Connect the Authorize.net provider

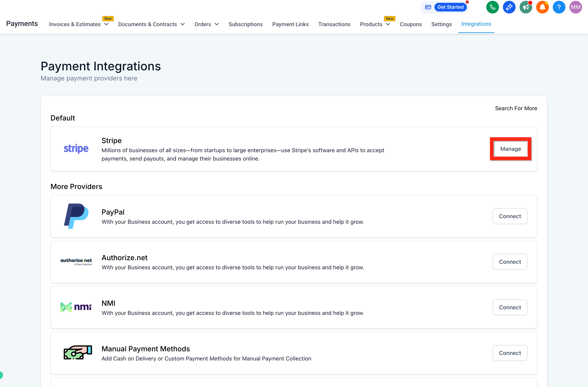(x=510, y=262)
